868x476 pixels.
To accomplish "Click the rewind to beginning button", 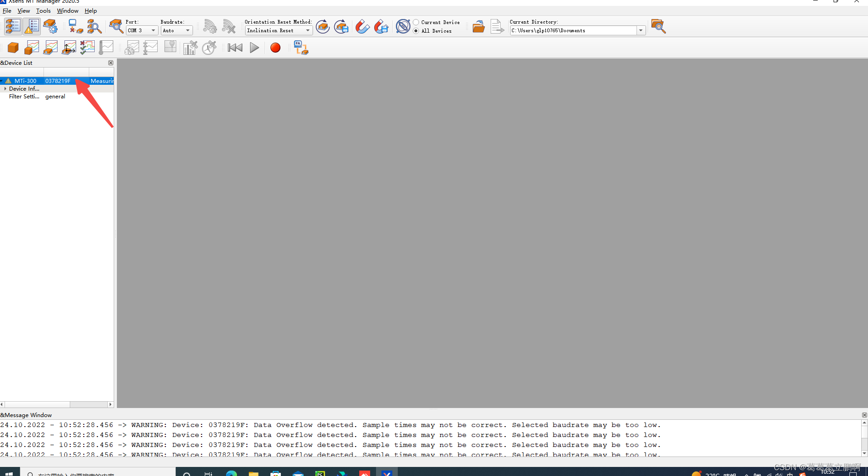I will click(x=235, y=48).
